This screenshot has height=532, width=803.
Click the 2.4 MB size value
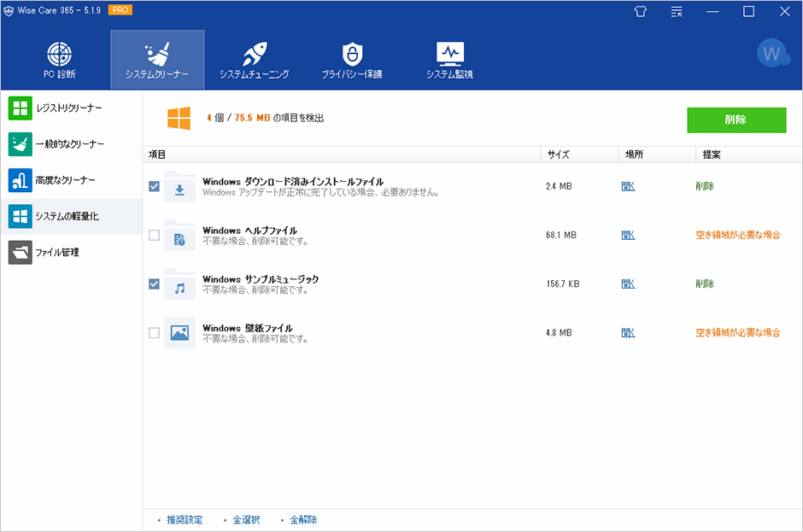tap(559, 186)
